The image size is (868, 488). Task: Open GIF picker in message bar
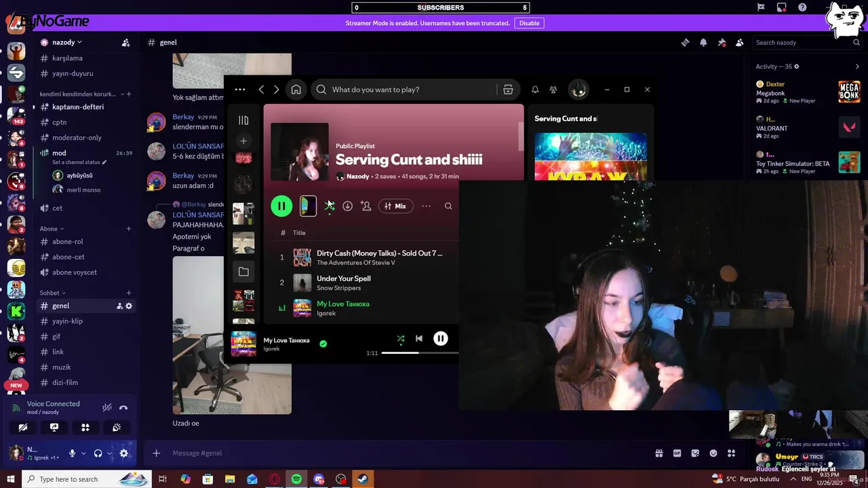coord(677,453)
